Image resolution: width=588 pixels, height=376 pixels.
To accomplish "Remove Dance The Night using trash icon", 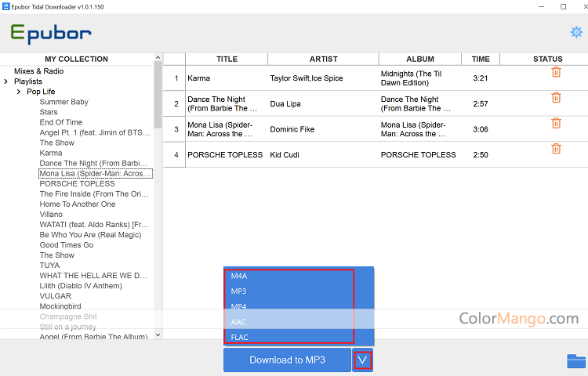I will [556, 98].
